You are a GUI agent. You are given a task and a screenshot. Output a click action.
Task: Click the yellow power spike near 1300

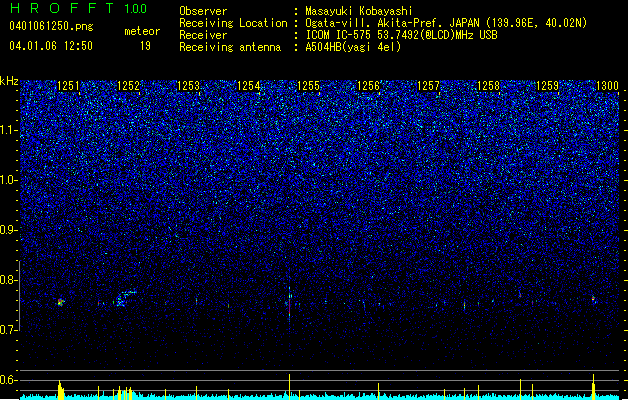click(x=593, y=386)
